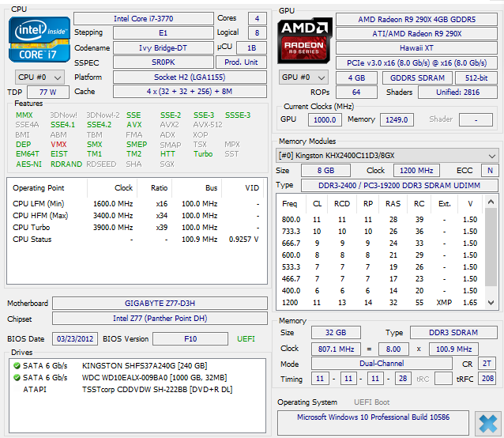
Task: Click the TDP 77 W field
Action: 48,93
